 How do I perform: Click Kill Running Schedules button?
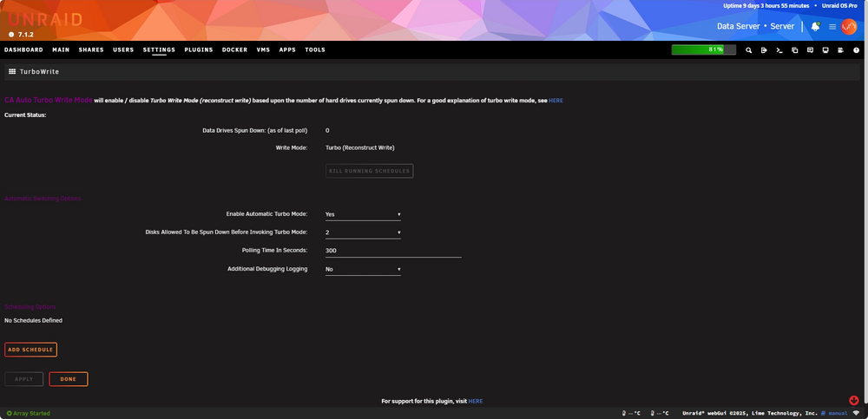[369, 171]
